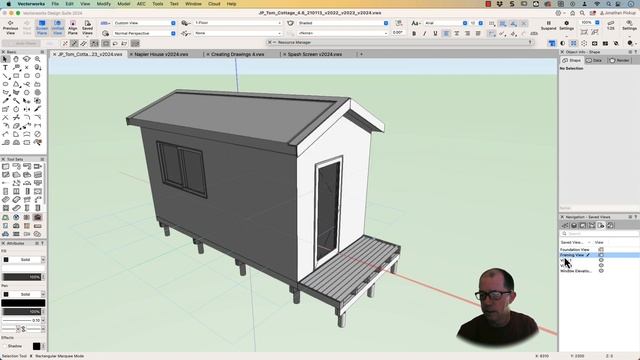640x360 pixels.
Task: Set text alignment to justified
Action: (x=478, y=33)
